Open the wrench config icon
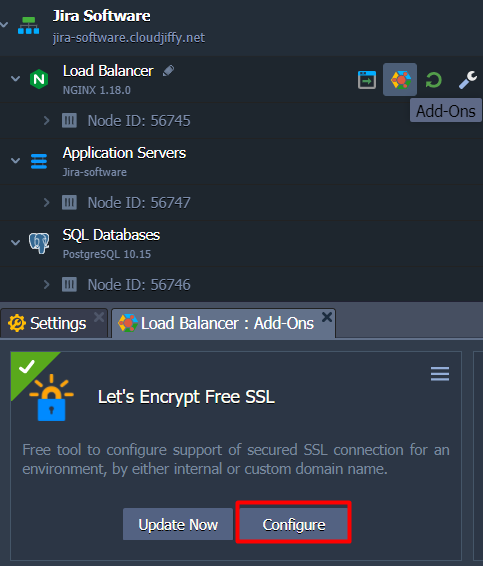 click(467, 80)
